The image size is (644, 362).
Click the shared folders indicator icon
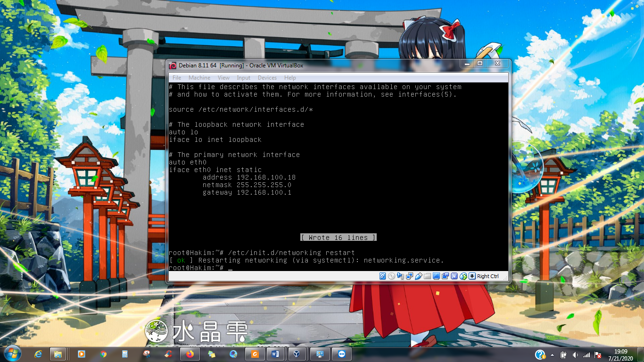click(427, 276)
